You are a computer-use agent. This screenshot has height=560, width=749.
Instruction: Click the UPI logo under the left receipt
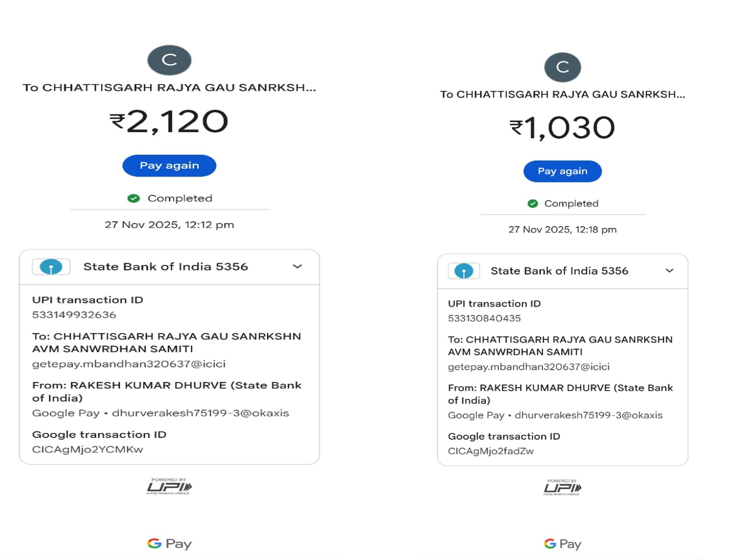point(169,487)
